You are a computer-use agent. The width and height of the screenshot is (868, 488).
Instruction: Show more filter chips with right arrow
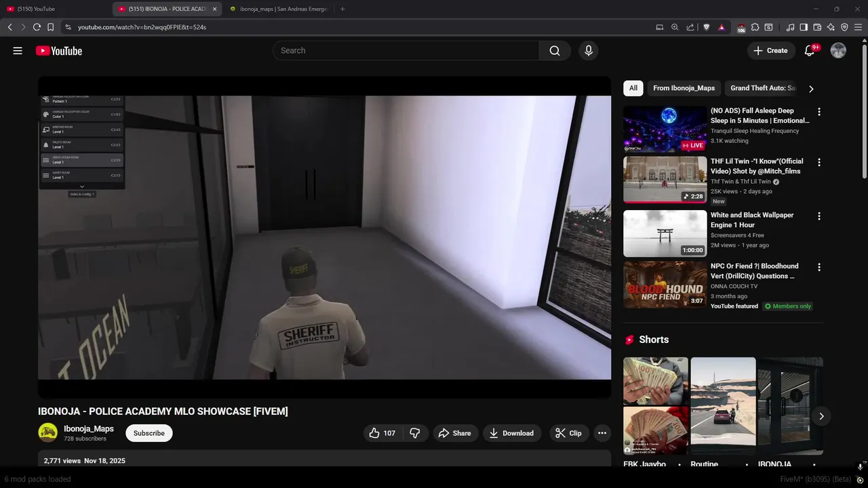pyautogui.click(x=811, y=89)
